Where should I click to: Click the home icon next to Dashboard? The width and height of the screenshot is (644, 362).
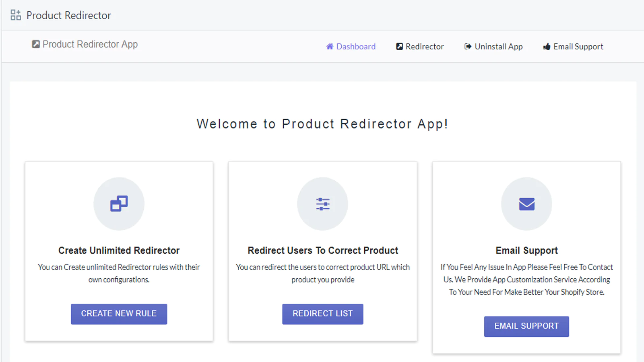click(330, 47)
